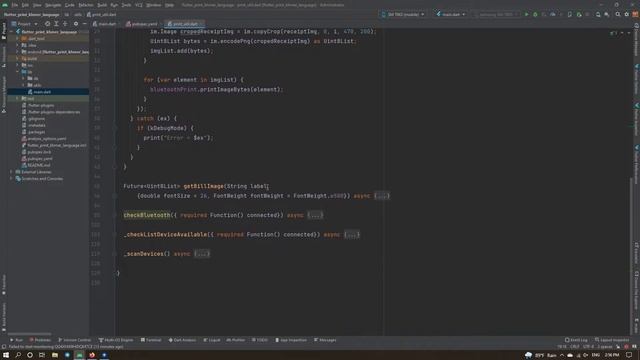Open the Dart Analysis tool window
This screenshot has width=640, height=360.
[182, 340]
